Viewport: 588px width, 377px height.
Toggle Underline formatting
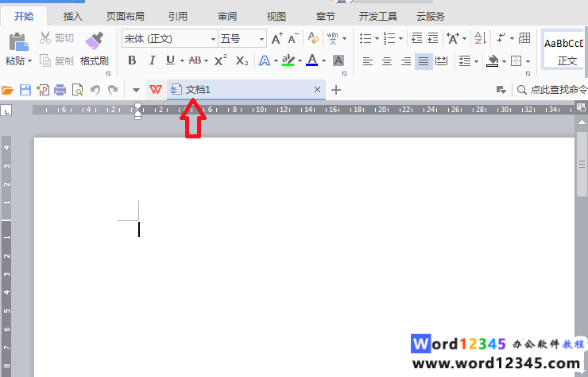pos(170,60)
